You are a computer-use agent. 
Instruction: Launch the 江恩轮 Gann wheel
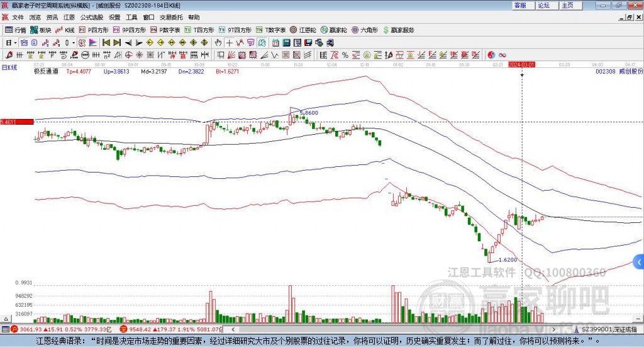click(x=303, y=30)
